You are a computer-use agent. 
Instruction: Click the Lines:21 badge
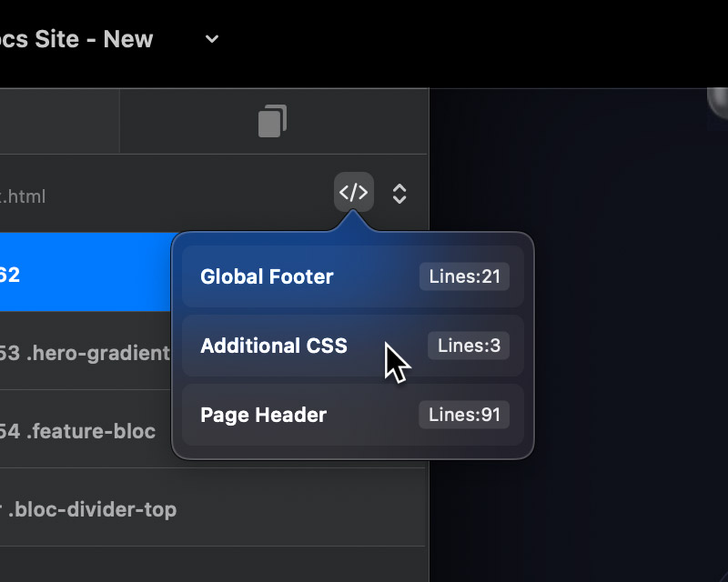click(x=464, y=276)
